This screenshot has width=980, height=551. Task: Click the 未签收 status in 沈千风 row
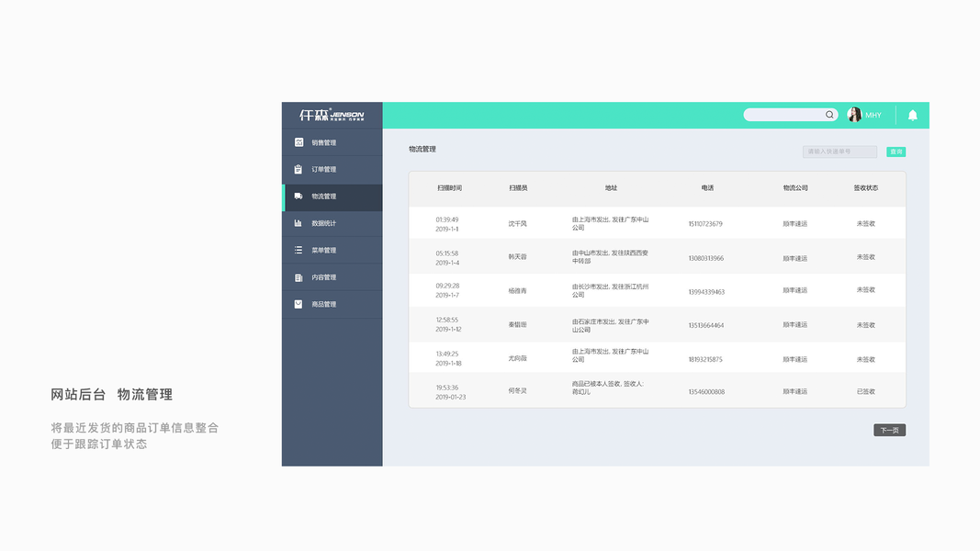coord(865,224)
